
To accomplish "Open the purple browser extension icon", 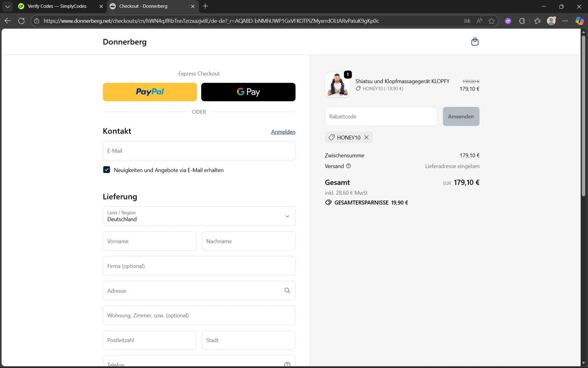I will (x=508, y=21).
